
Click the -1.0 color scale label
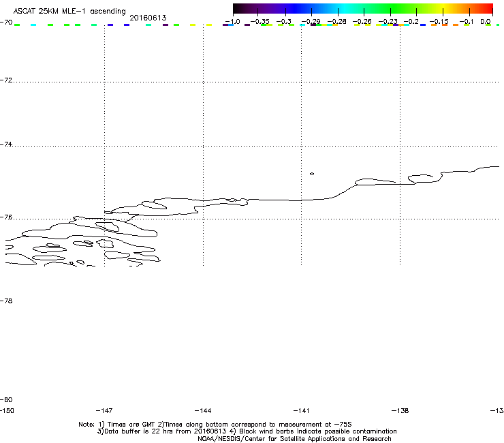pyautogui.click(x=232, y=22)
